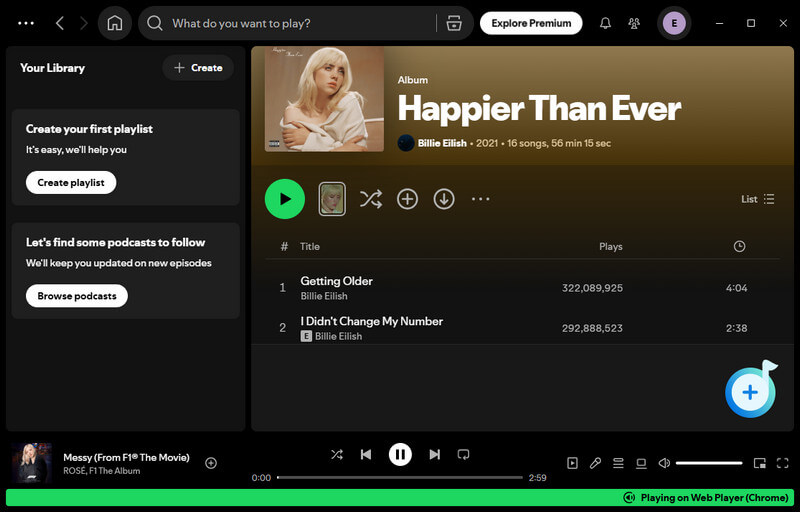Screen dimensions: 800x512
Task: Open the mini player icon
Action: (x=760, y=463)
